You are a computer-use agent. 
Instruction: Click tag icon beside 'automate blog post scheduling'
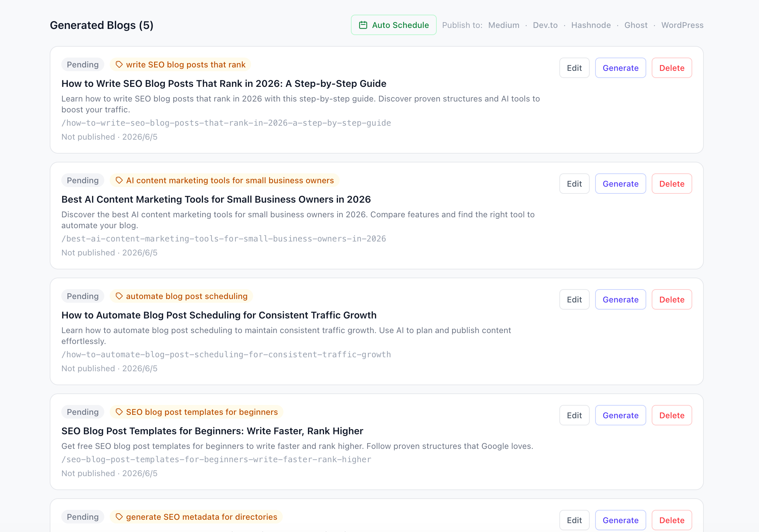pos(119,296)
